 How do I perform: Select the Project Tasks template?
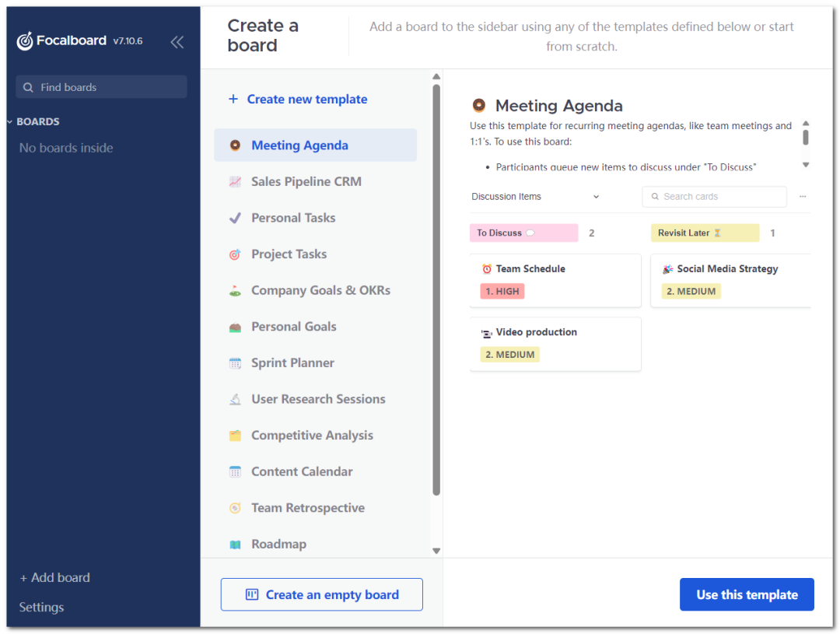coord(316,254)
